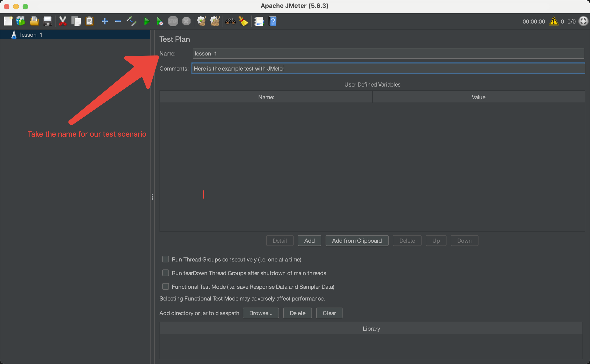Screen dimensions: 590x364
Task: Click the Paste clipboard icon
Action: tap(89, 21)
